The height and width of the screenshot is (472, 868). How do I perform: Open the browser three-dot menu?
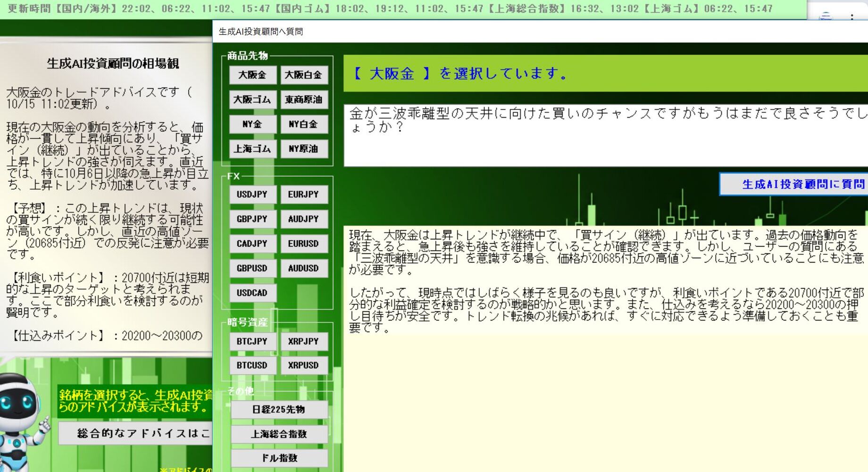tap(851, 17)
